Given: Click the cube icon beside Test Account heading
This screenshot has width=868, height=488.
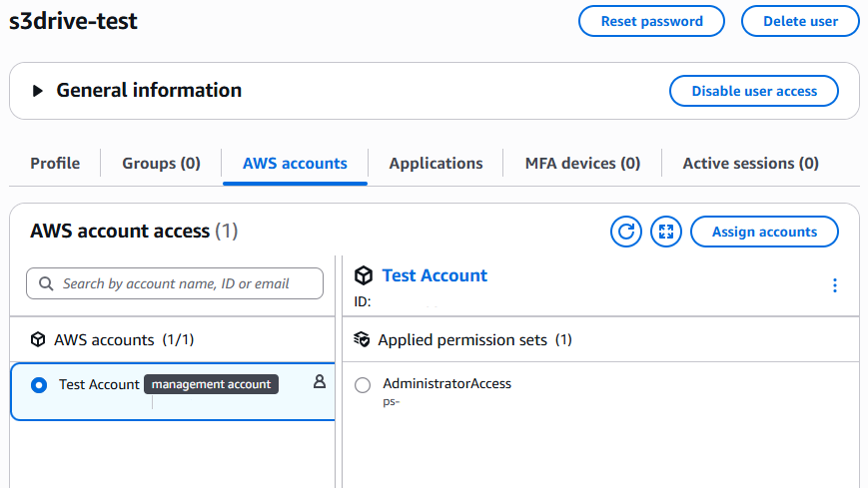Looking at the screenshot, I should tap(364, 275).
